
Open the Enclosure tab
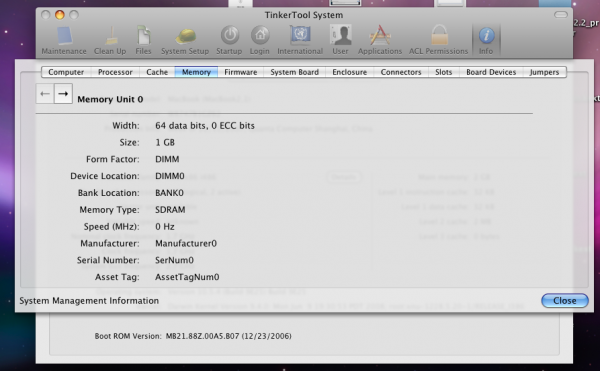click(350, 72)
